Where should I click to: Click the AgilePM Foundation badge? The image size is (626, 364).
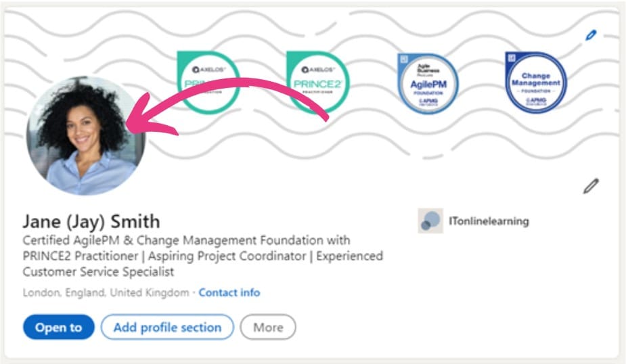coord(428,83)
